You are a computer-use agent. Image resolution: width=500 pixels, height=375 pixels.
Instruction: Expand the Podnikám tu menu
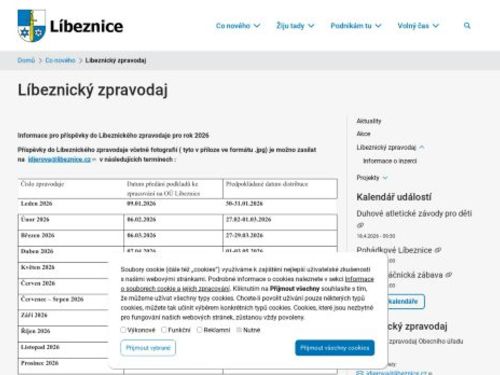pos(356,26)
